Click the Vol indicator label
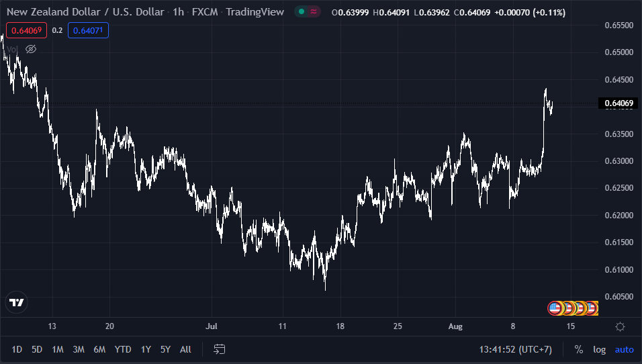642x364 pixels. pos(12,50)
